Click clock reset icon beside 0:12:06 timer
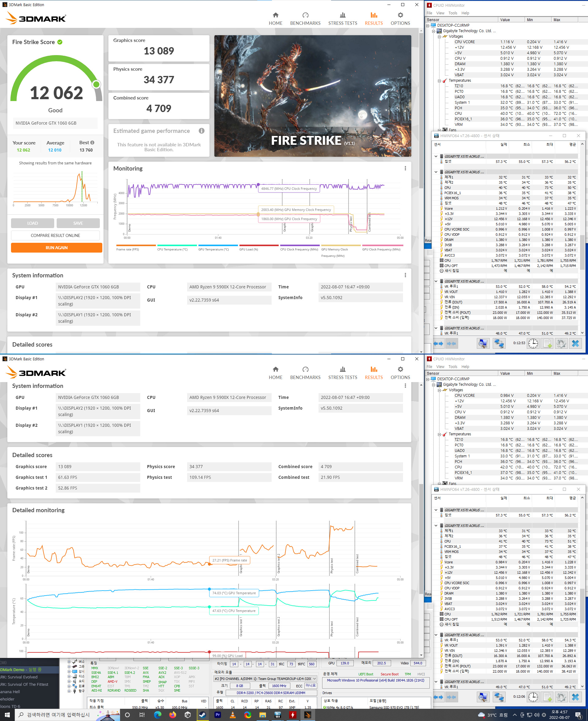This screenshot has width=588, height=721. 533,697
